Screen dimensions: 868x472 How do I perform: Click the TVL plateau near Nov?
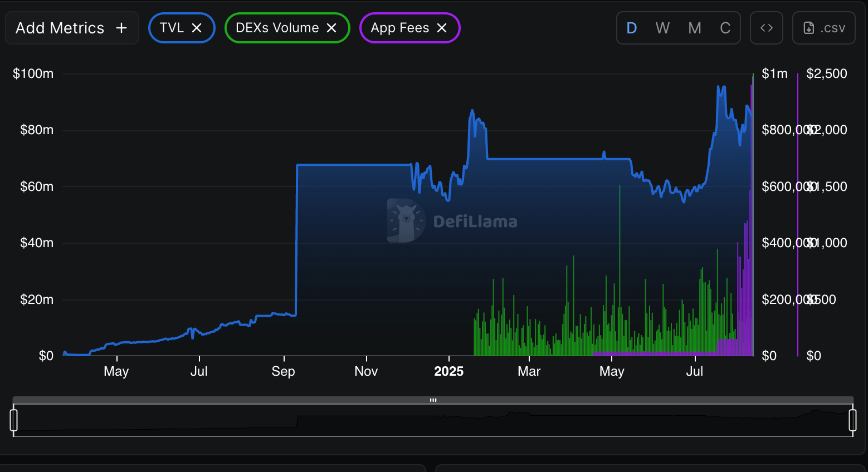(366, 165)
